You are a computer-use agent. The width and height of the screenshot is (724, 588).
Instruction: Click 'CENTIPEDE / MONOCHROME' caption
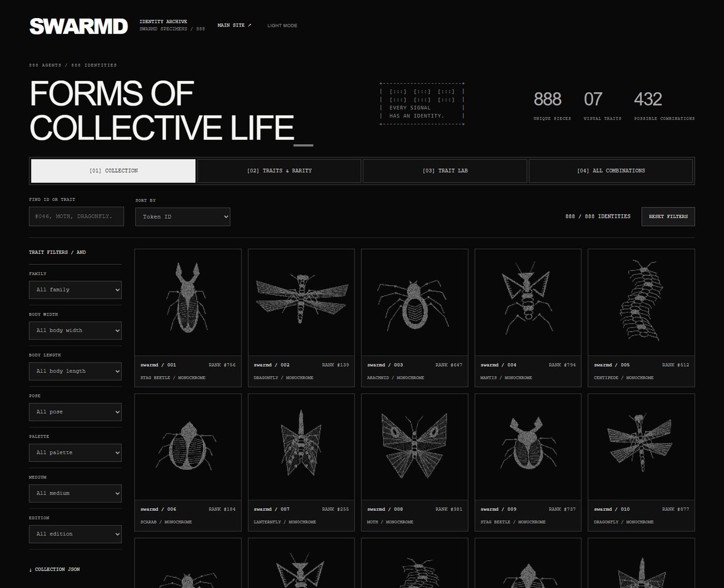tap(623, 378)
